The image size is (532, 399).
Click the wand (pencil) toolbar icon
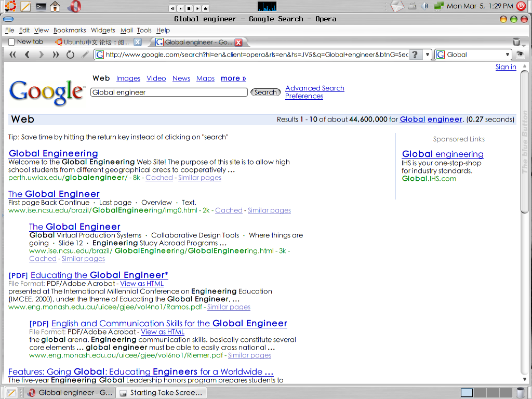[x=85, y=54]
